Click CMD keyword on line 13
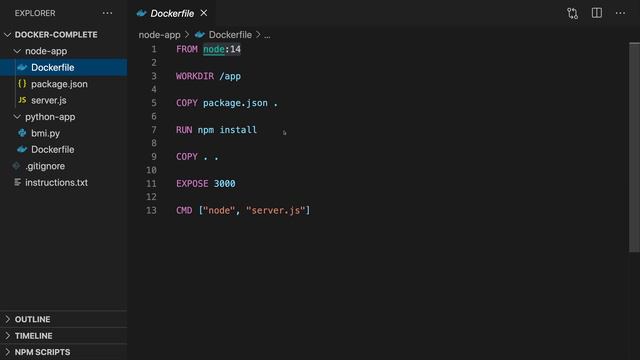 (184, 210)
